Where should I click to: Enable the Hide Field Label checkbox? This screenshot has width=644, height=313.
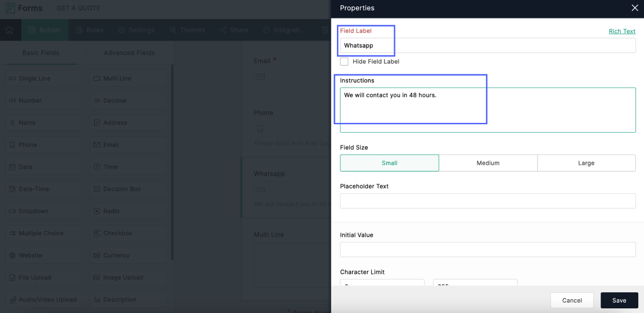tap(345, 61)
